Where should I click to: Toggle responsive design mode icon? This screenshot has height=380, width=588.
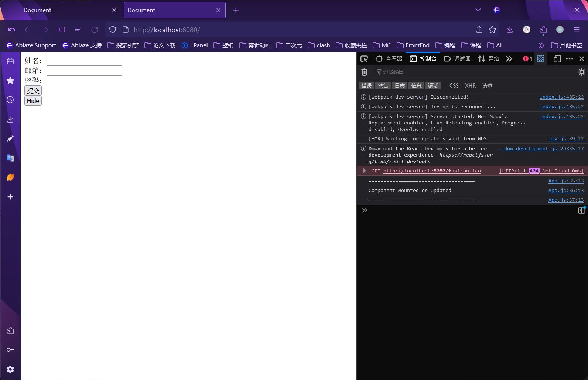click(557, 59)
